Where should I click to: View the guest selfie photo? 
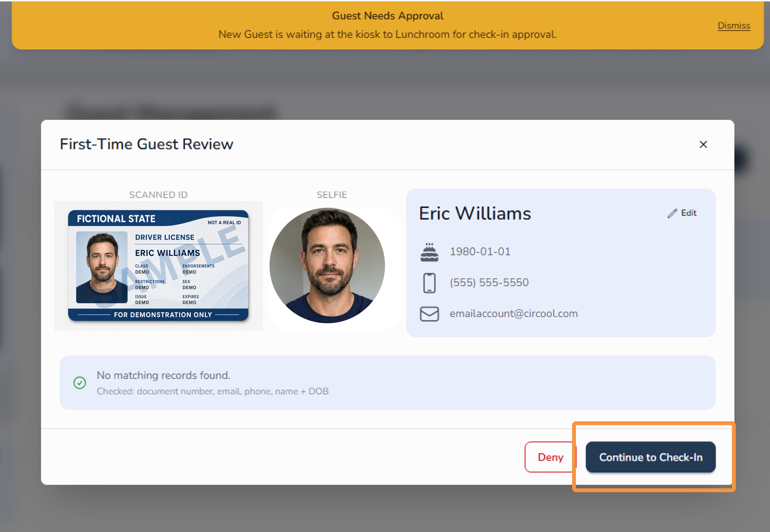(327, 265)
